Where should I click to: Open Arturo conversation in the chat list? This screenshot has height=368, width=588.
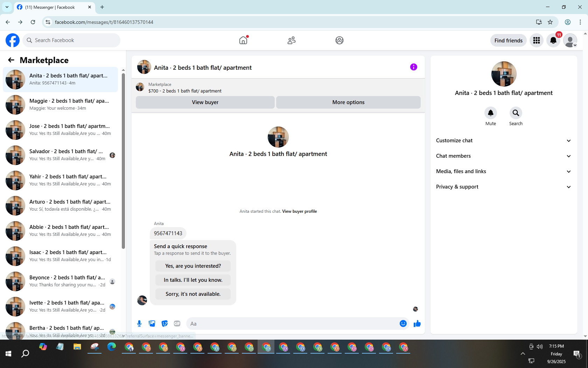pos(60,206)
